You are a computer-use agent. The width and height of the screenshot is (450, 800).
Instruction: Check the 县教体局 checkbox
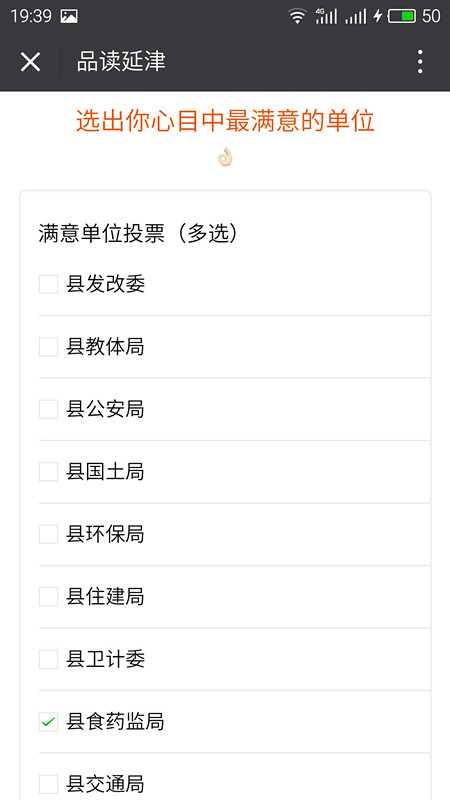[x=48, y=347]
